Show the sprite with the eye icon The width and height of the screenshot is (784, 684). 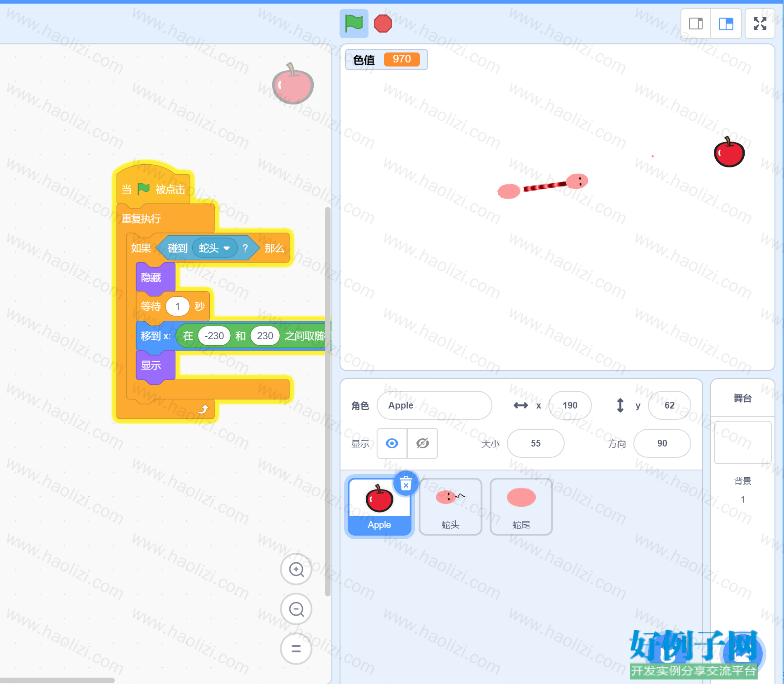392,443
